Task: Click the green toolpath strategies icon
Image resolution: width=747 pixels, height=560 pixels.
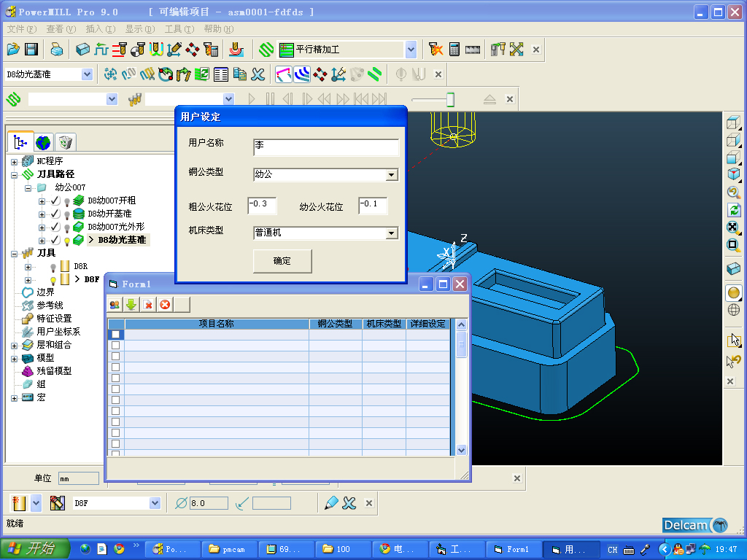Action: [266, 49]
